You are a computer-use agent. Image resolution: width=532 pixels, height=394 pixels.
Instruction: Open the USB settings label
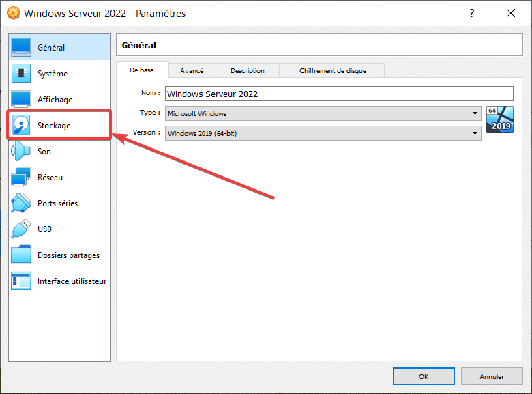[44, 229]
